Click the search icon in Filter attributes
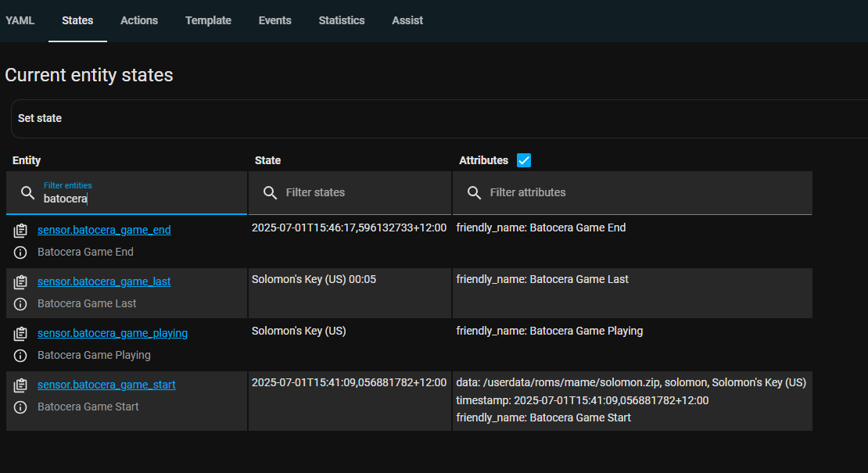This screenshot has width=868, height=473. pyautogui.click(x=475, y=192)
